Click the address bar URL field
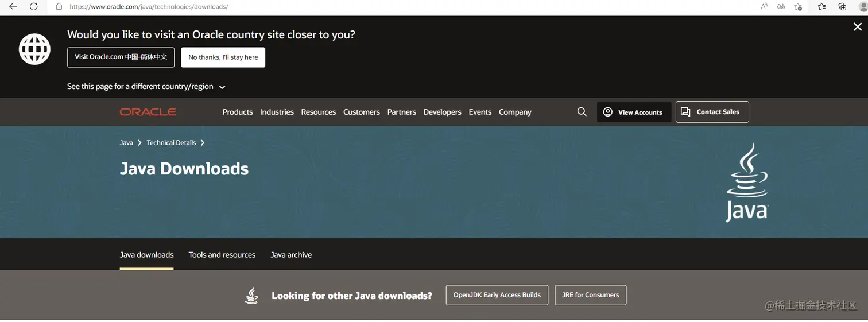The width and height of the screenshot is (868, 322). pyautogui.click(x=402, y=6)
